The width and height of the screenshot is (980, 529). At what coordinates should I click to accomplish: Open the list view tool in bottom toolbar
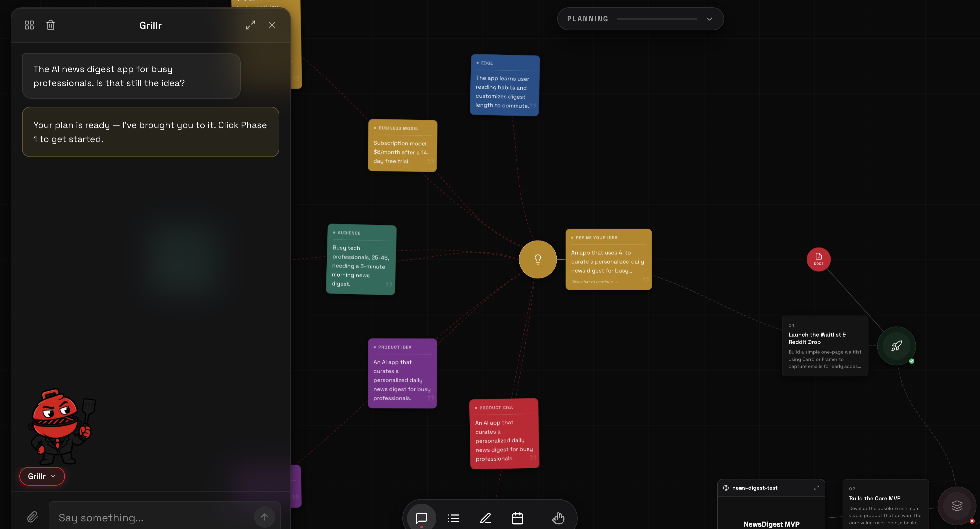453,518
